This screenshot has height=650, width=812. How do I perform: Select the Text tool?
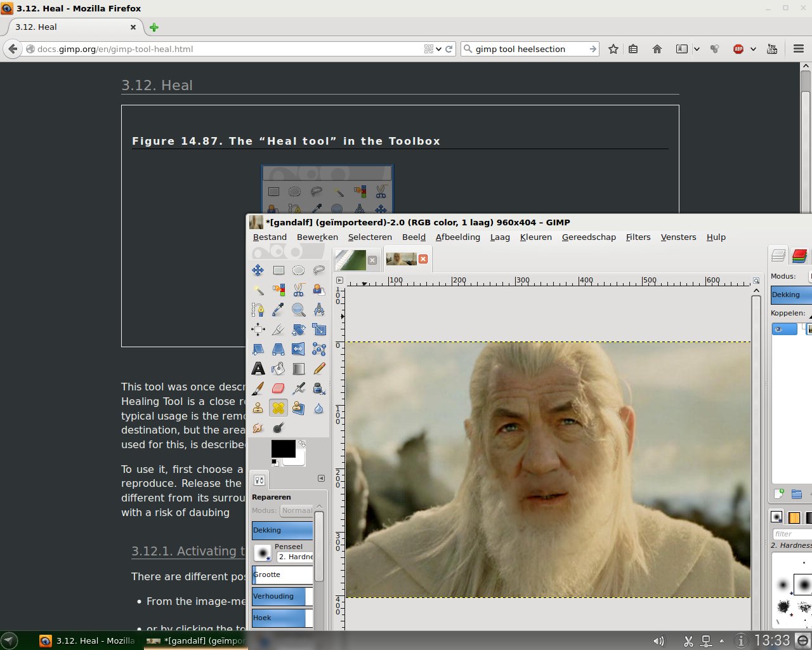pos(258,369)
